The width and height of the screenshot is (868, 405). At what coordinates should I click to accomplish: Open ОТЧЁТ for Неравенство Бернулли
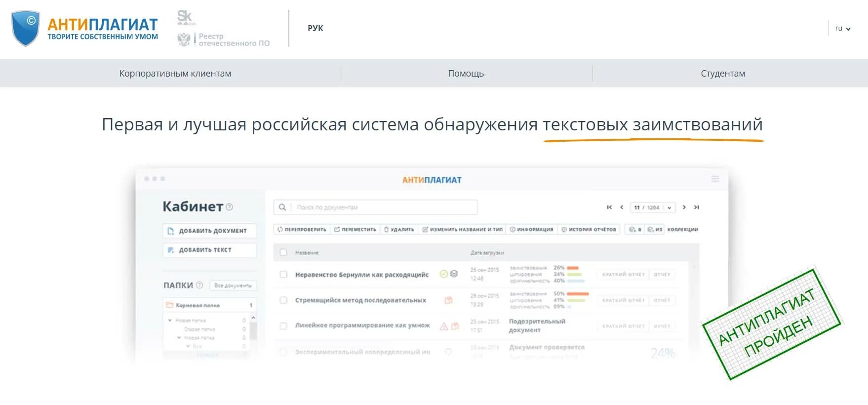[x=662, y=274]
